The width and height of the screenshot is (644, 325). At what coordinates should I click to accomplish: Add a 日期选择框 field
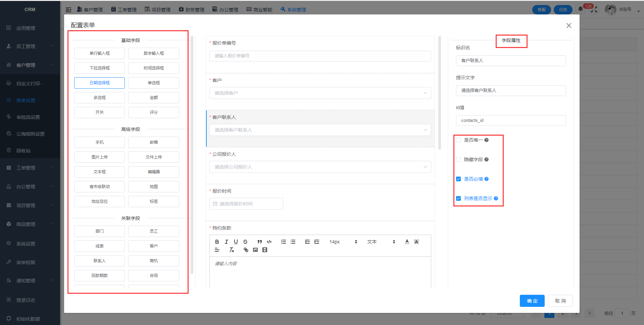[x=99, y=83]
